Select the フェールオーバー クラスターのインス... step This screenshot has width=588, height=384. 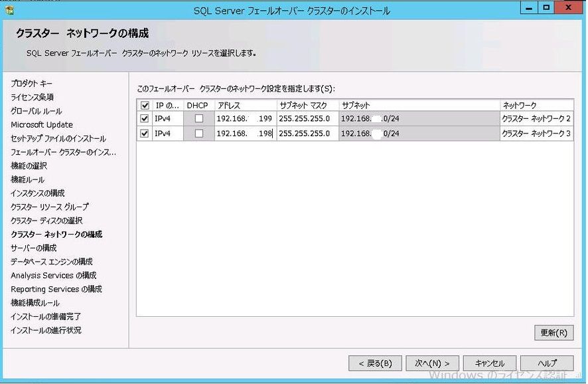click(x=63, y=152)
